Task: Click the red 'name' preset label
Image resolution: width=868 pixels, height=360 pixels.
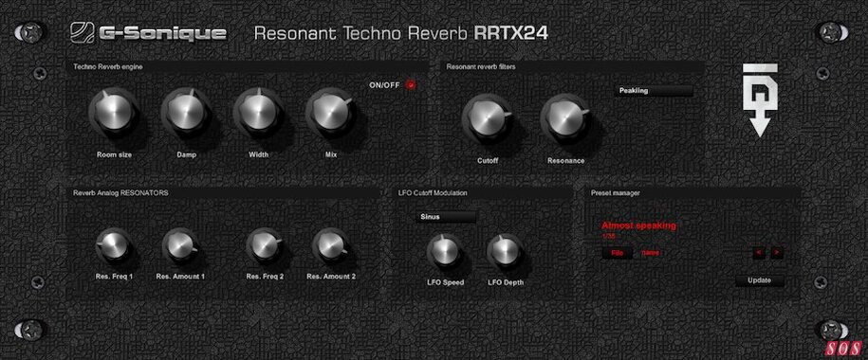Action: [x=651, y=253]
